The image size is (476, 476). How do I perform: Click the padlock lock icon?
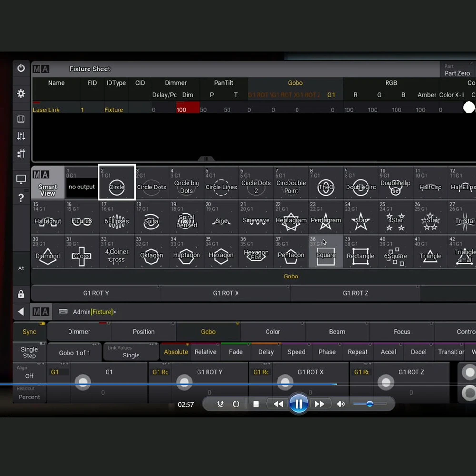point(21,294)
